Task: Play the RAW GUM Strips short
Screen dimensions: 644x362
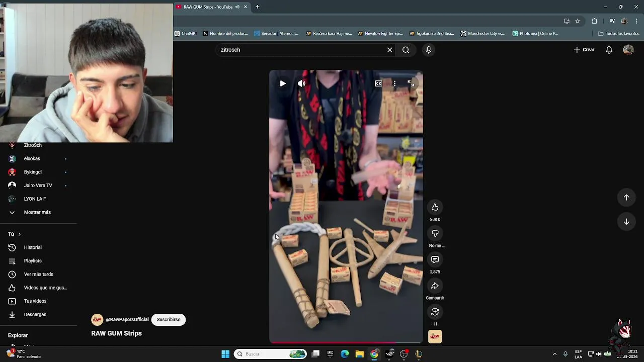Action: pos(283,83)
